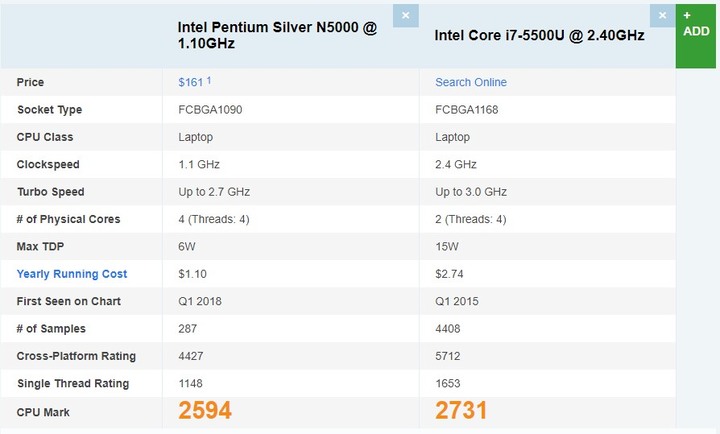The width and height of the screenshot is (720, 434).
Task: Remove the Intel Core i7-5500U column
Action: coord(662,16)
